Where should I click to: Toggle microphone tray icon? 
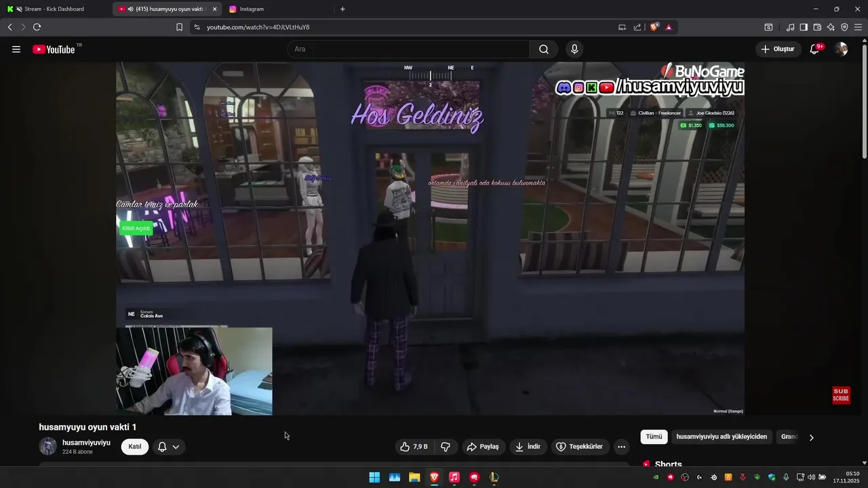point(786,477)
